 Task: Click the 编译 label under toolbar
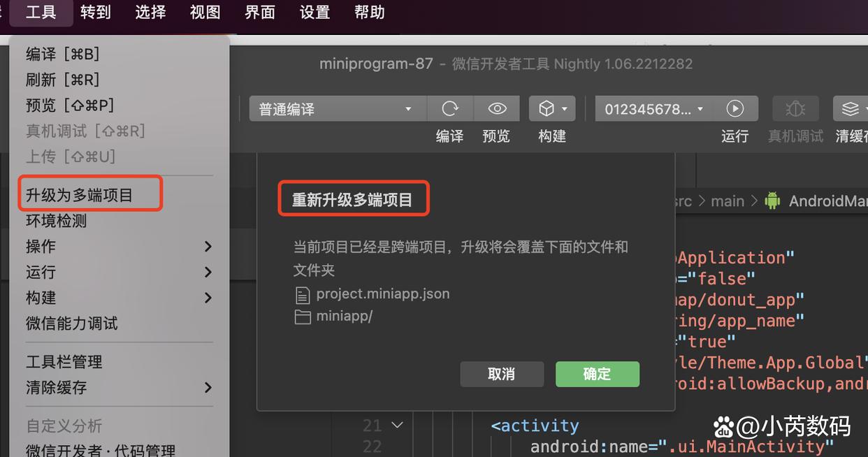click(450, 136)
